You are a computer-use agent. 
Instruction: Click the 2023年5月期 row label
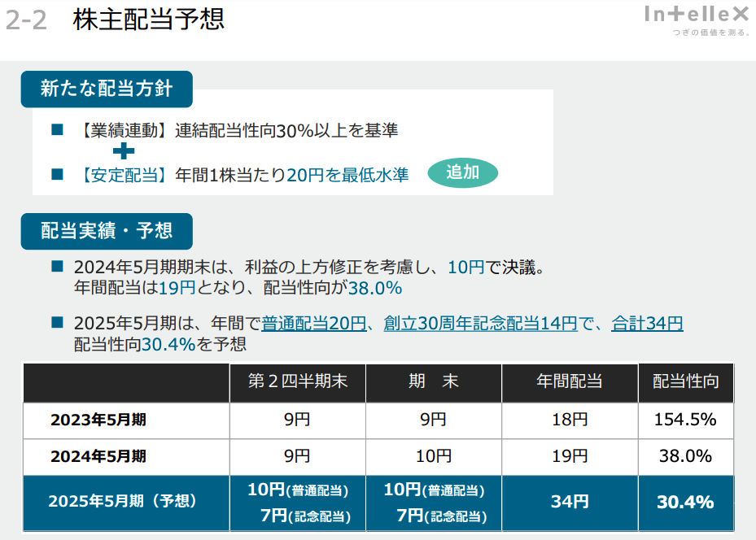[x=98, y=420]
